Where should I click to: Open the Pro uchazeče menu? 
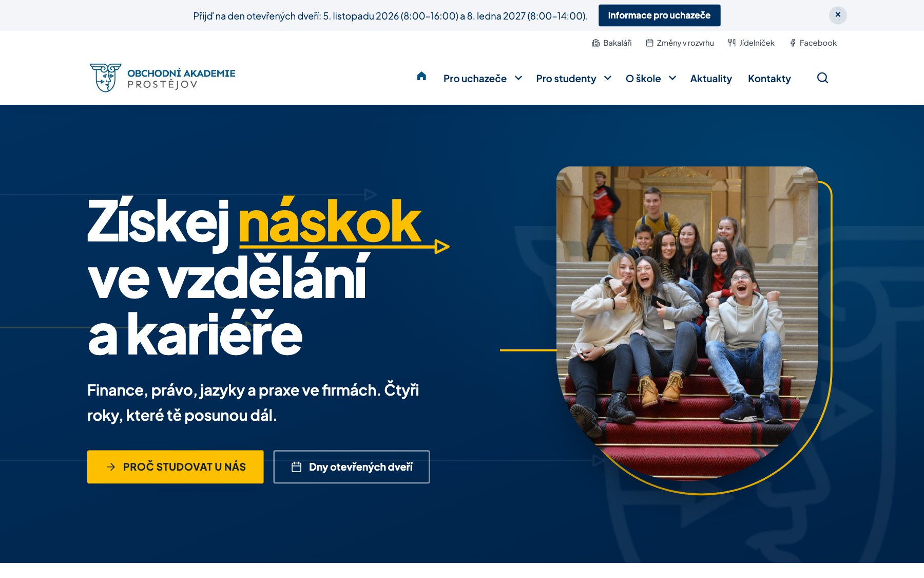pyautogui.click(x=475, y=79)
